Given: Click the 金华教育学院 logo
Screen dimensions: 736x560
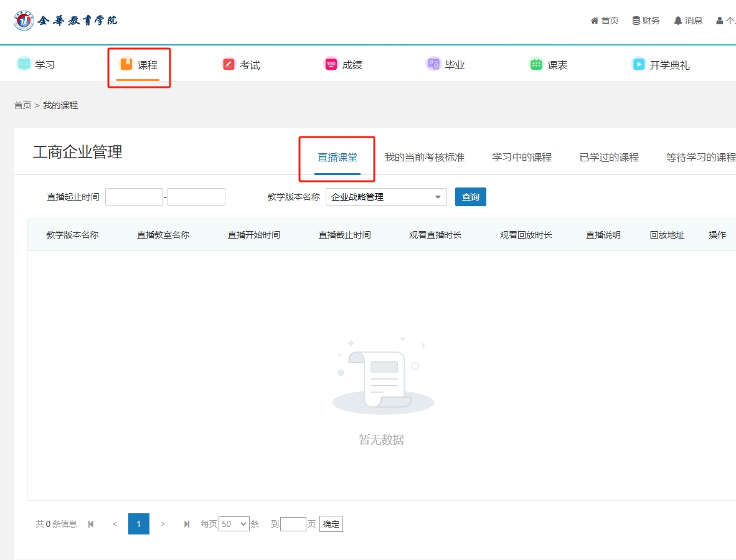Looking at the screenshot, I should (x=65, y=21).
